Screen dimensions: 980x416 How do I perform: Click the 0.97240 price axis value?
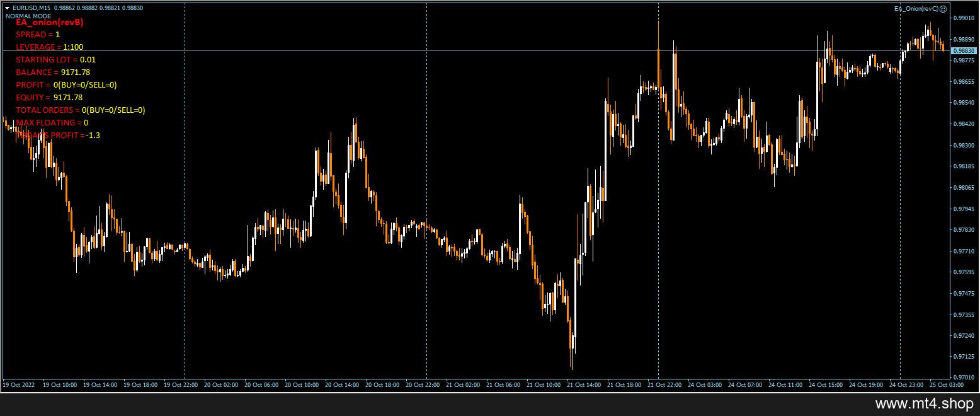click(965, 336)
